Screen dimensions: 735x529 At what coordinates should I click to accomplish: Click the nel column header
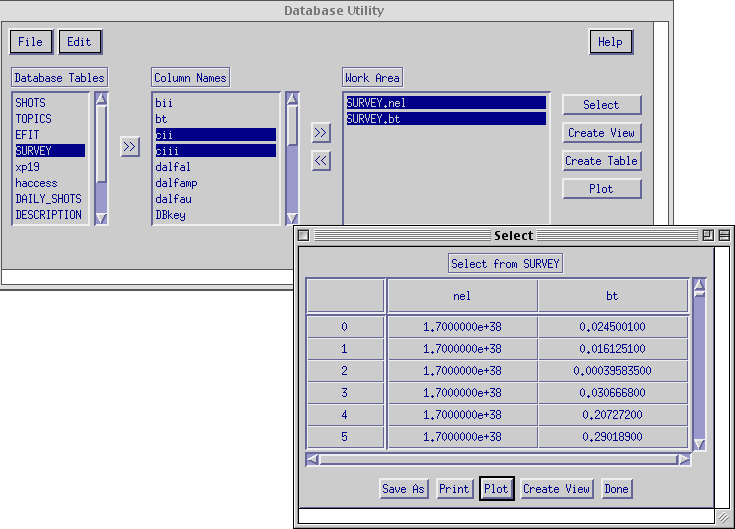(462, 296)
